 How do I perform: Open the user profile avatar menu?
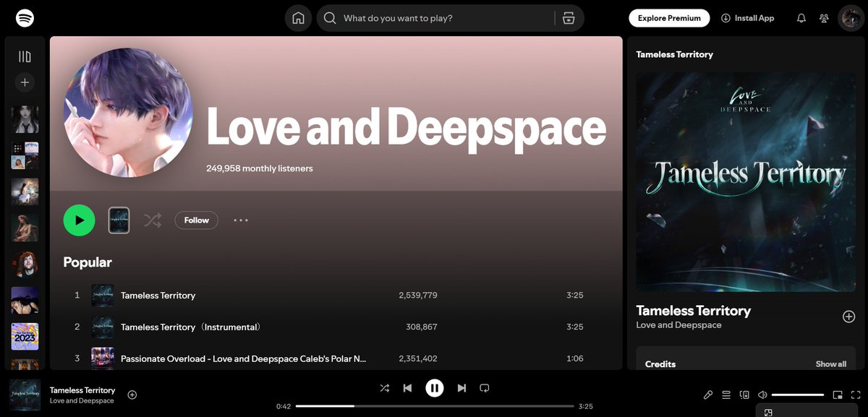851,18
